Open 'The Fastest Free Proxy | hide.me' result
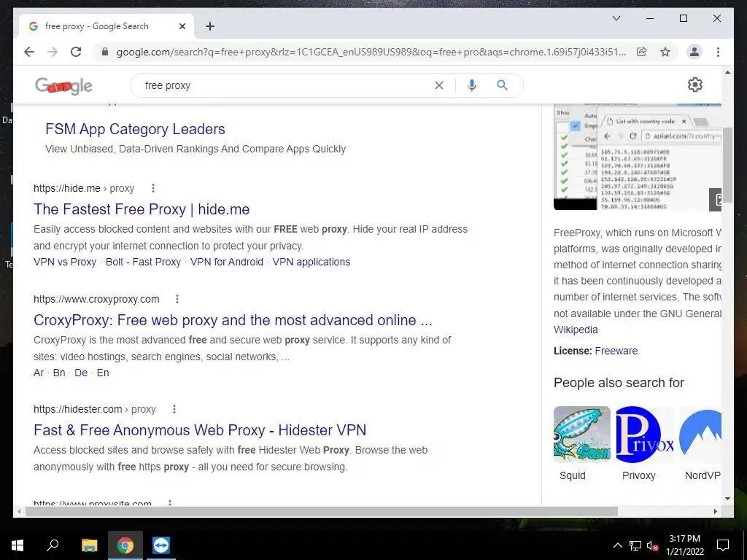The height and width of the screenshot is (560, 747). [x=142, y=209]
